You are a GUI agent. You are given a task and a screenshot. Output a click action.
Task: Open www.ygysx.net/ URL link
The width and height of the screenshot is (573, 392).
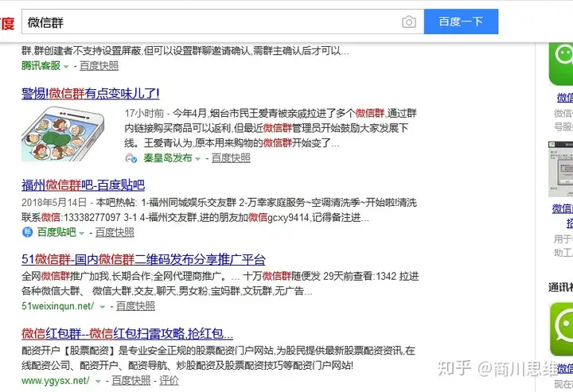click(56, 381)
